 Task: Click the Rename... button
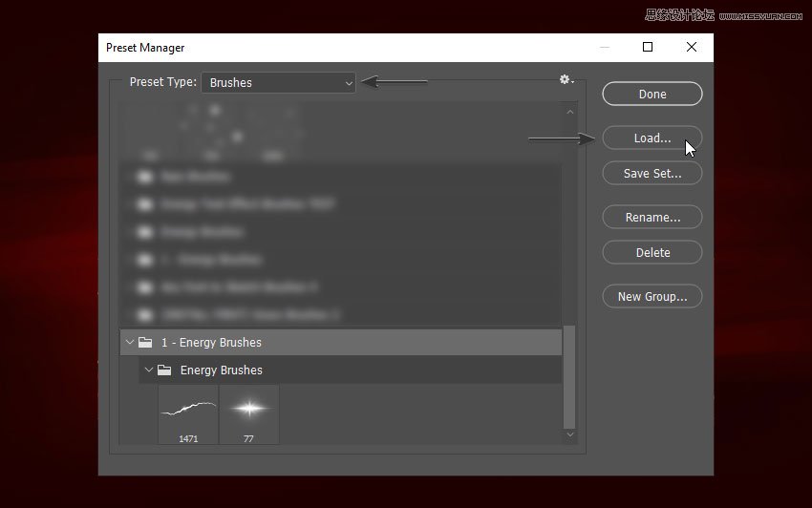click(652, 218)
